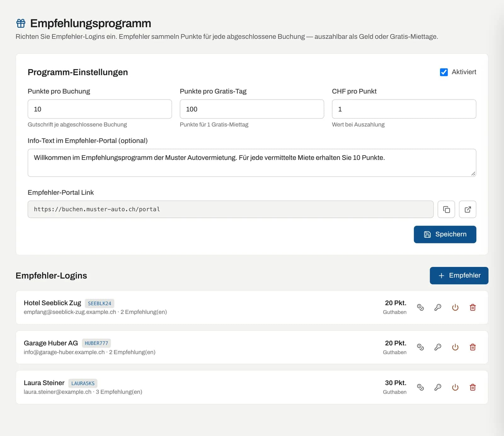
Task: Open the portal link in new tab
Action: (467, 209)
